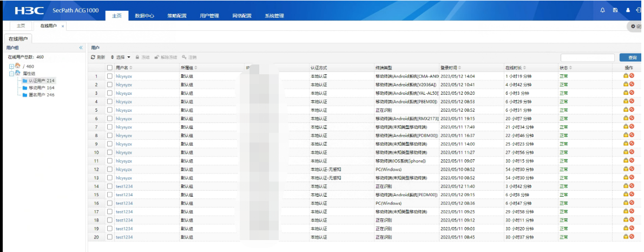The height and width of the screenshot is (252, 644).
Task: Sort by the 在线时长 column header
Action: pyautogui.click(x=515, y=67)
